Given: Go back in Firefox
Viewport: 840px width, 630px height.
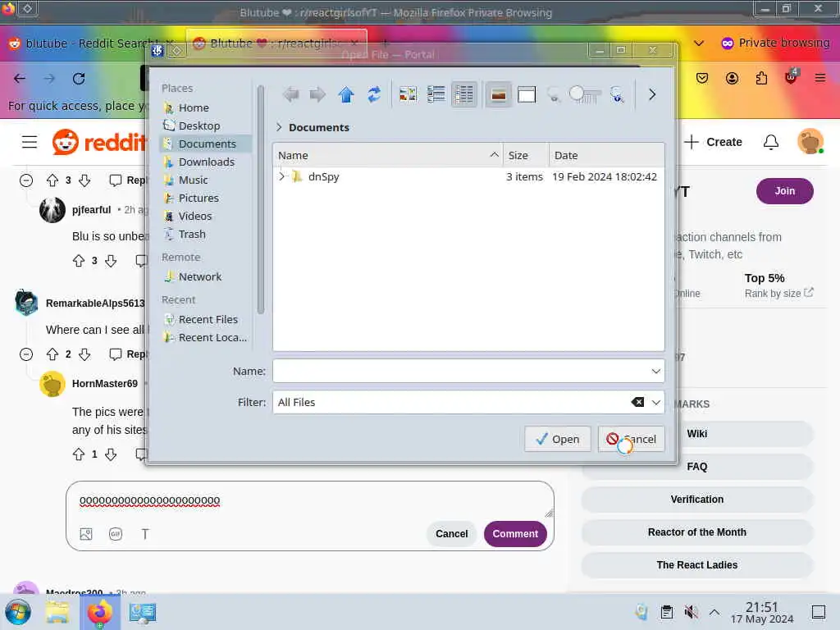Looking at the screenshot, I should [x=20, y=79].
